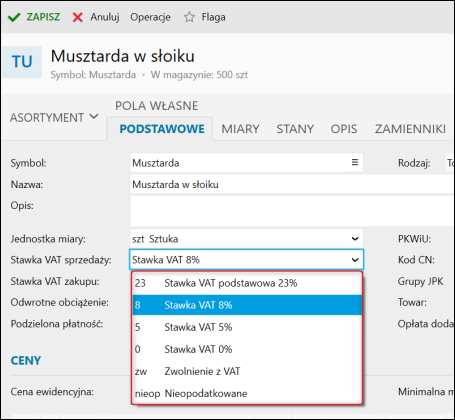Click the Nazwa input field

(292, 184)
